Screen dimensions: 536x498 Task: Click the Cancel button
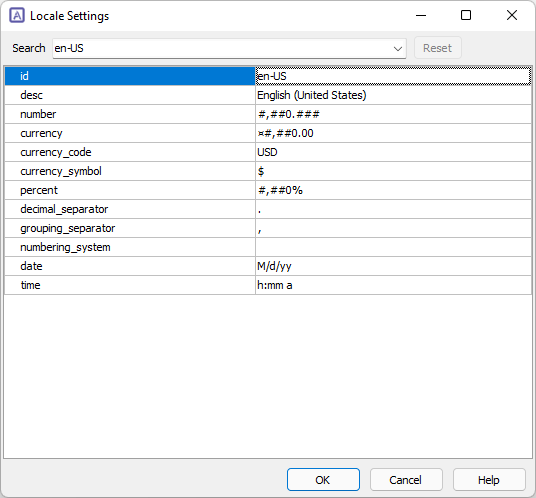tap(406, 480)
